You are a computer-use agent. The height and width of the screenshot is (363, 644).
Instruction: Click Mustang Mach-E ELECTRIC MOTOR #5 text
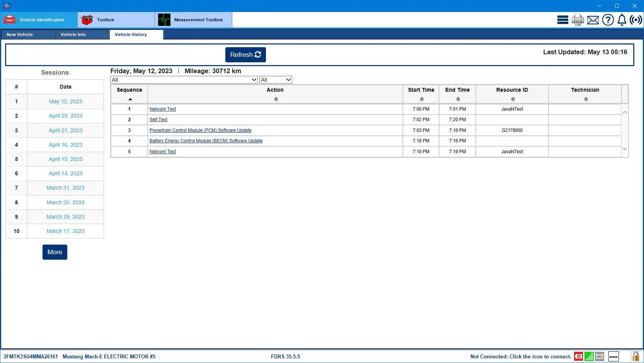click(109, 356)
